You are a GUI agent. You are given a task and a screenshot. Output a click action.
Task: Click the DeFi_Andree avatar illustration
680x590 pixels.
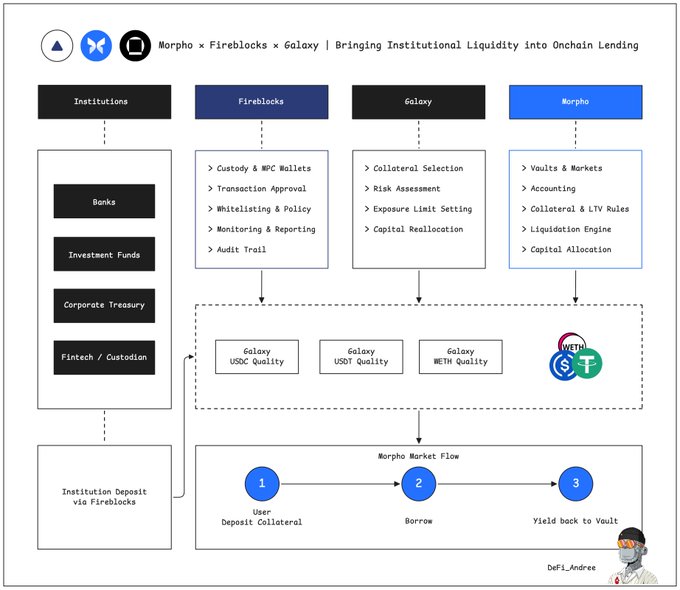631,556
